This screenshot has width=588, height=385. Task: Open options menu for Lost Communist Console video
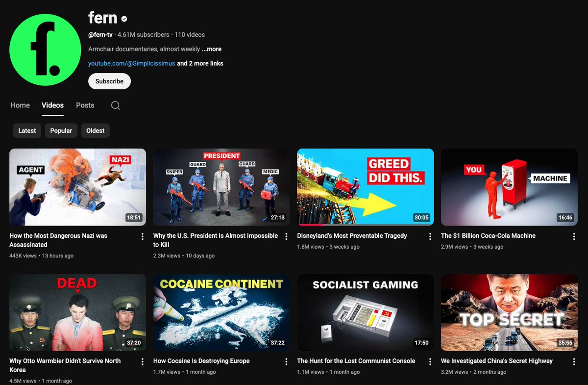430,361
